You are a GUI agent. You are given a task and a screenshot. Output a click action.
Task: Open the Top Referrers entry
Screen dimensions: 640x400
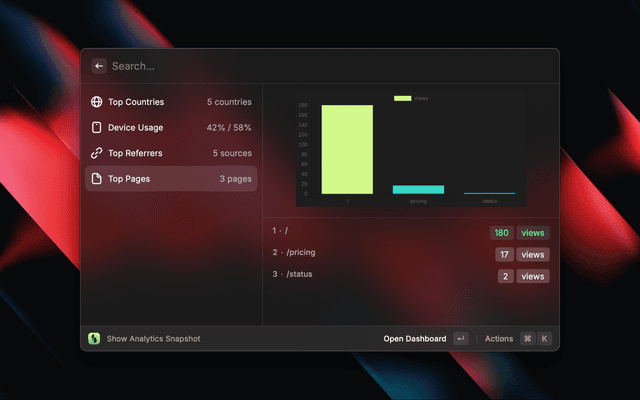pos(170,153)
